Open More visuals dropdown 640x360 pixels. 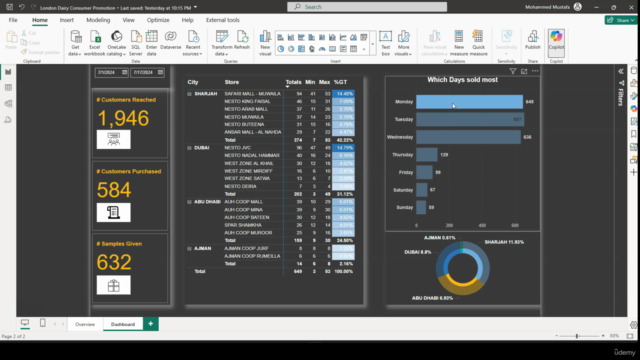click(403, 42)
